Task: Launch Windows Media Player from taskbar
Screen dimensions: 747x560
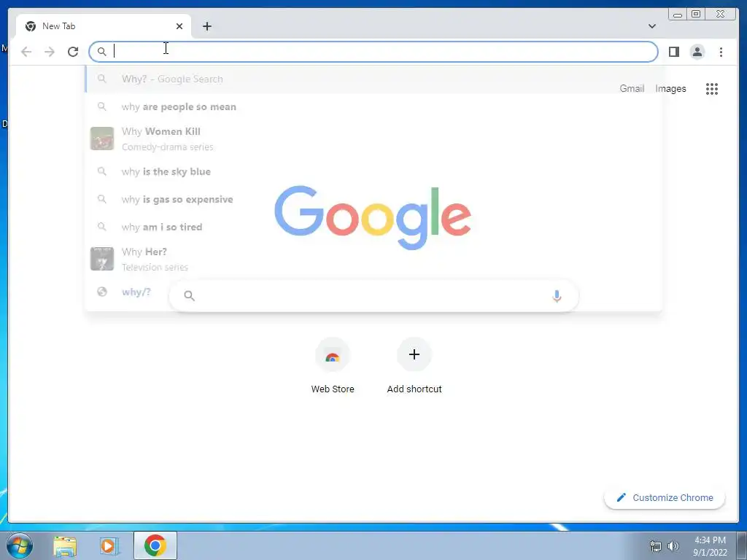Action: click(109, 545)
